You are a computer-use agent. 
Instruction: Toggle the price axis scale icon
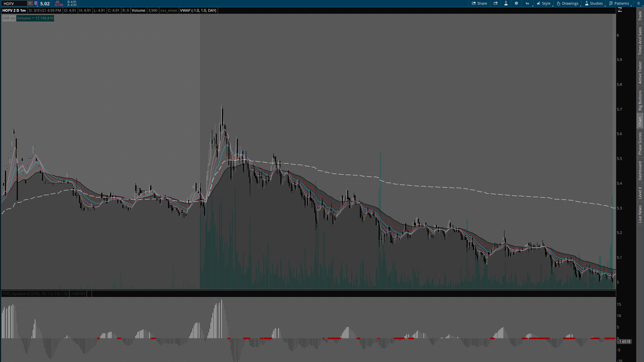coord(620,10)
